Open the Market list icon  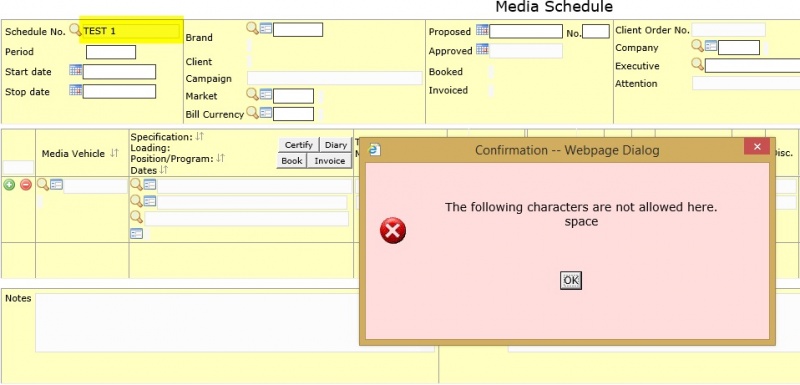[266, 94]
